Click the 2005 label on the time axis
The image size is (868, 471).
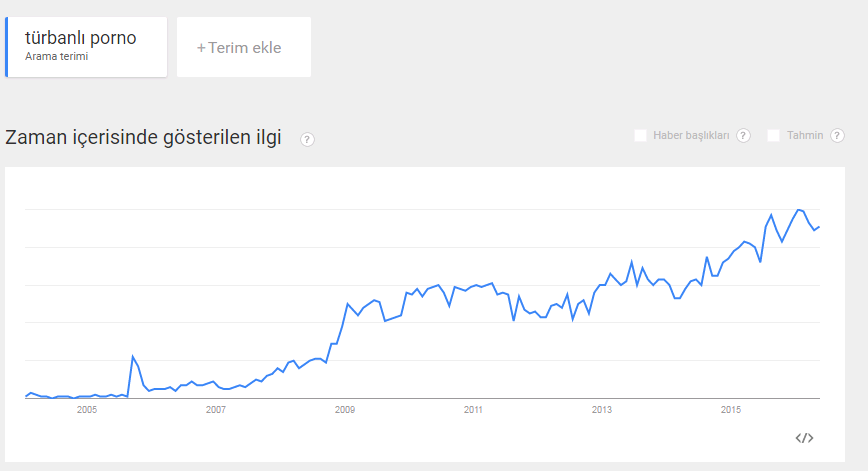tap(86, 409)
